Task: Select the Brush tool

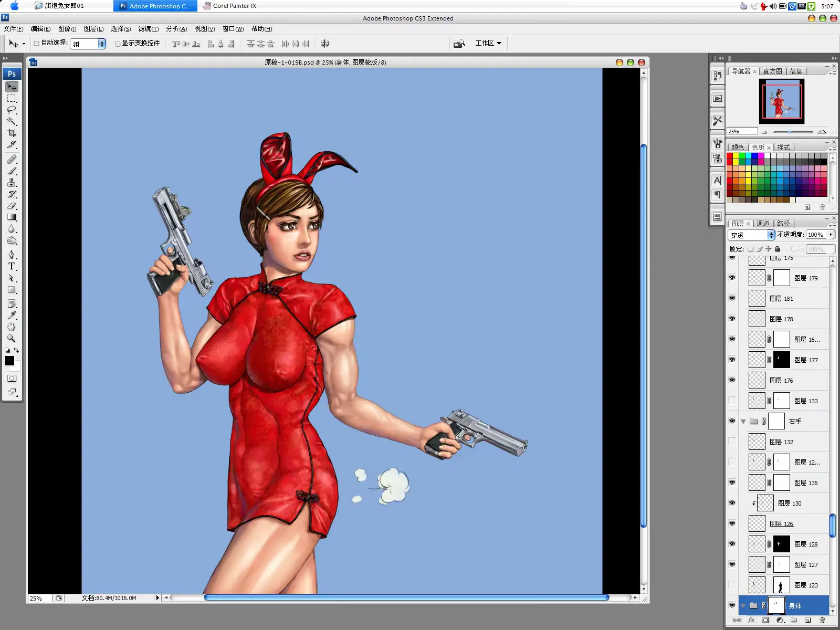Action: (12, 171)
